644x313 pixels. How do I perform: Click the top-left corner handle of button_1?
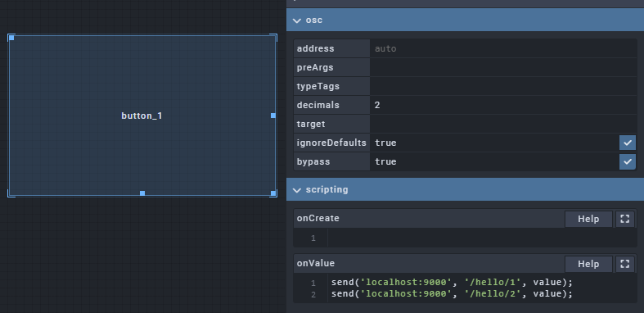(x=11, y=38)
